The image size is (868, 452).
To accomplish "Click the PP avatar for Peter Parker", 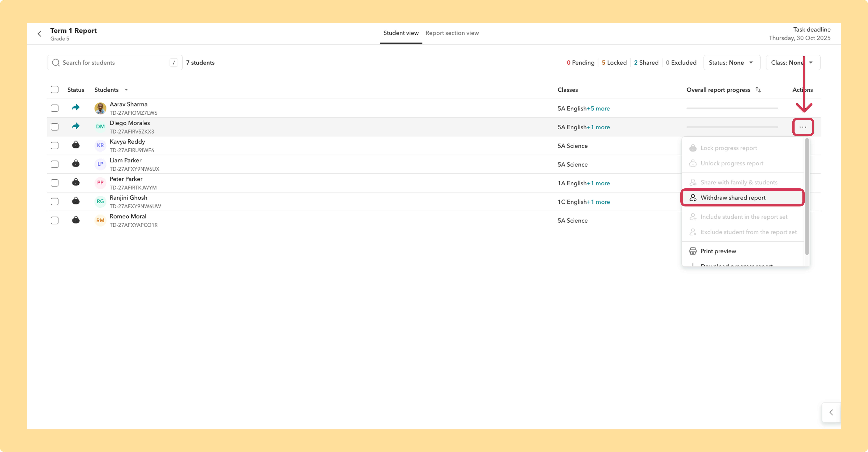I will pos(100,183).
